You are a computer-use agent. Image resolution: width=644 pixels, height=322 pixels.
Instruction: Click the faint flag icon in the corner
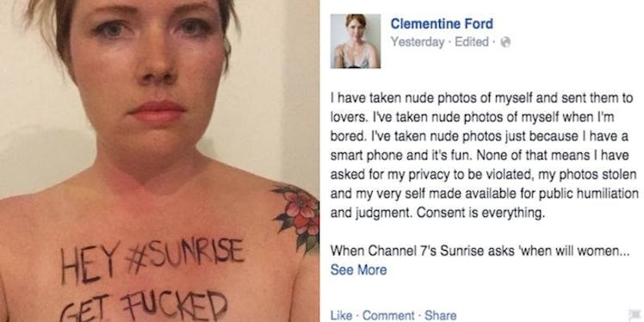635,314
